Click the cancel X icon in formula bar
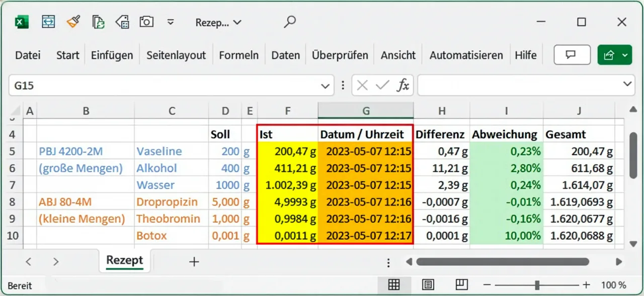The image size is (644, 296). pos(362,86)
